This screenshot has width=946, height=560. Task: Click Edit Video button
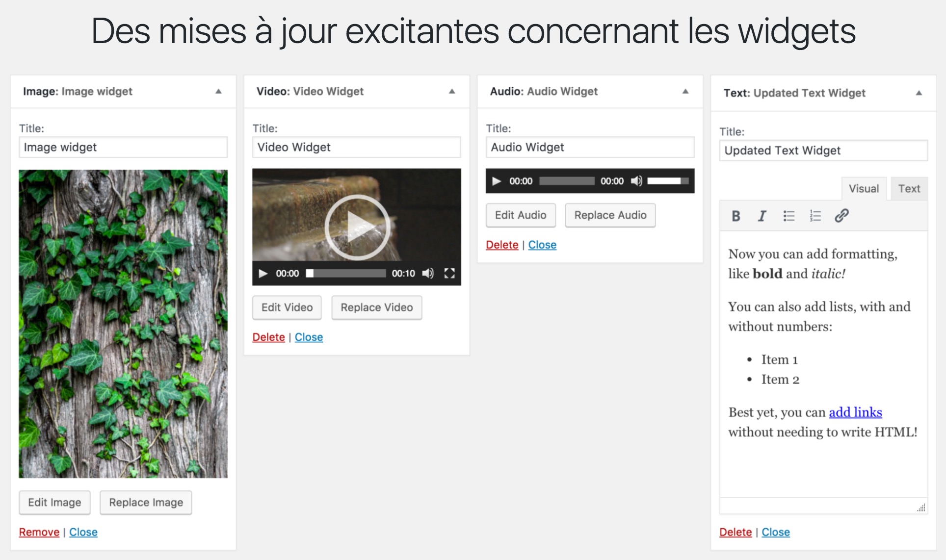(287, 306)
